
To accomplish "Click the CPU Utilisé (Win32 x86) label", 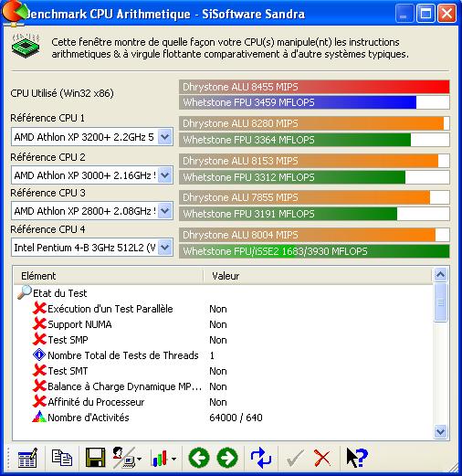I will [x=62, y=93].
